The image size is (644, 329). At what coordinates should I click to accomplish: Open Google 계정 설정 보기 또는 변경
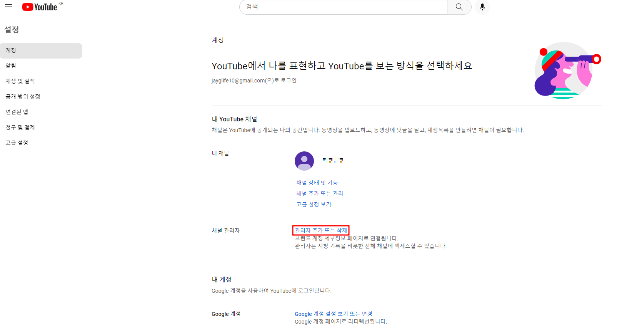334,314
